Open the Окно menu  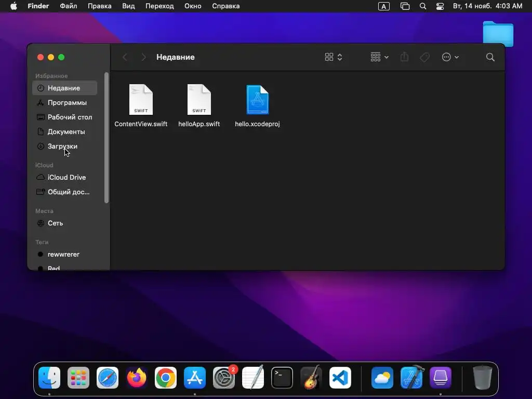click(193, 6)
